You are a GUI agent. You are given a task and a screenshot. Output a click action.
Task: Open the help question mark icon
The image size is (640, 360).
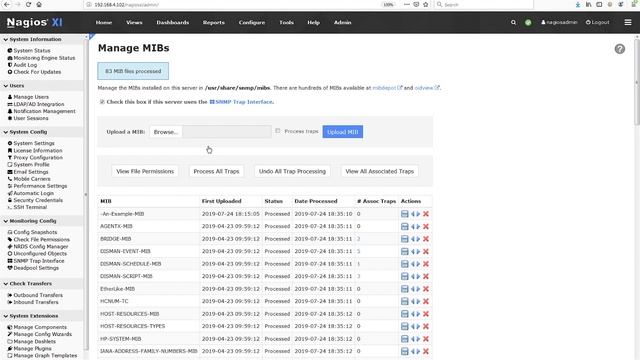tap(620, 49)
